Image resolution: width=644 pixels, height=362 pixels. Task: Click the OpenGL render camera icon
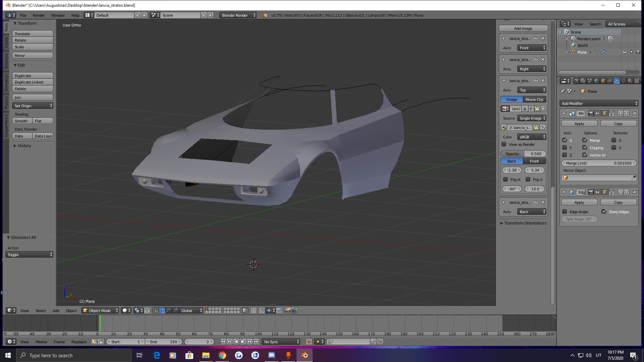[x=287, y=311]
